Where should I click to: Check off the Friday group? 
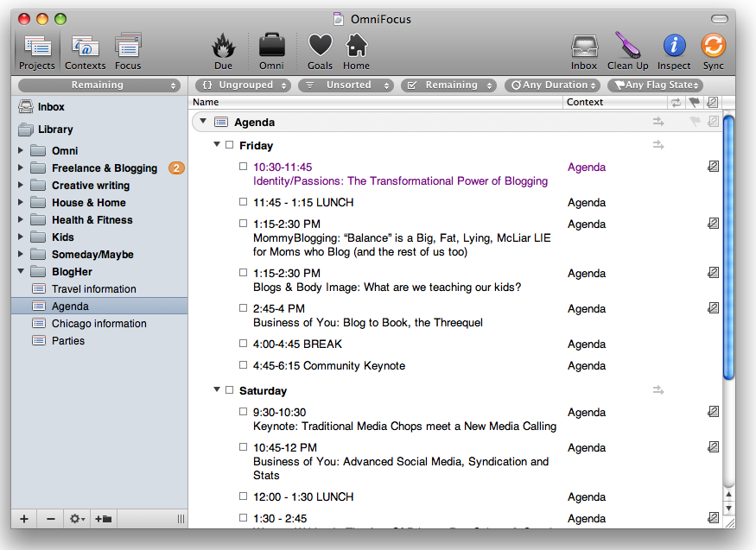[230, 145]
